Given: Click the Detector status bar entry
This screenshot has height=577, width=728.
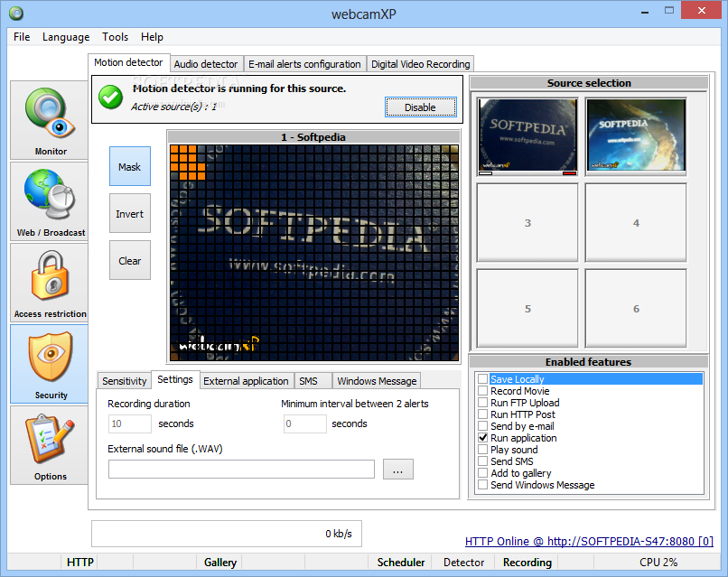Looking at the screenshot, I should (463, 563).
